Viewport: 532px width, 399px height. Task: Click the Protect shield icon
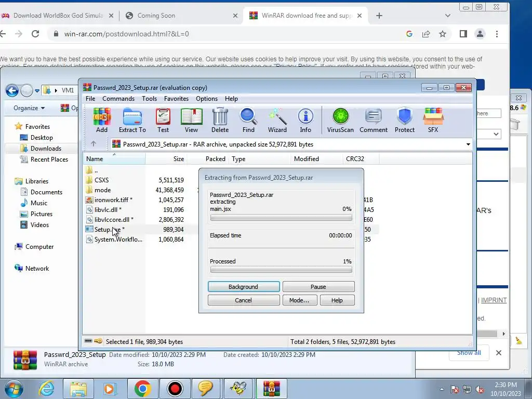404,120
